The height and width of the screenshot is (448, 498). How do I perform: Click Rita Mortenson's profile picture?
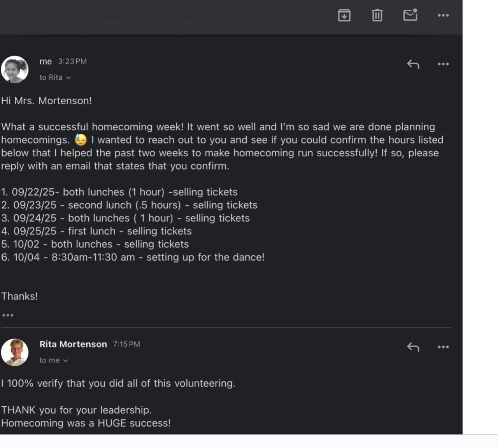(x=15, y=352)
